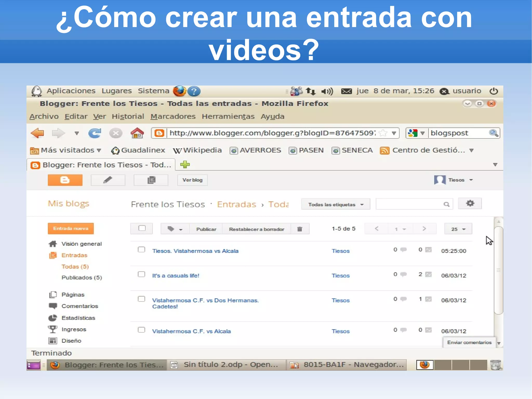The image size is (532, 399).
Task: Check the Tiesos. Vistahermosa vs Alcala post
Action: 141,250
